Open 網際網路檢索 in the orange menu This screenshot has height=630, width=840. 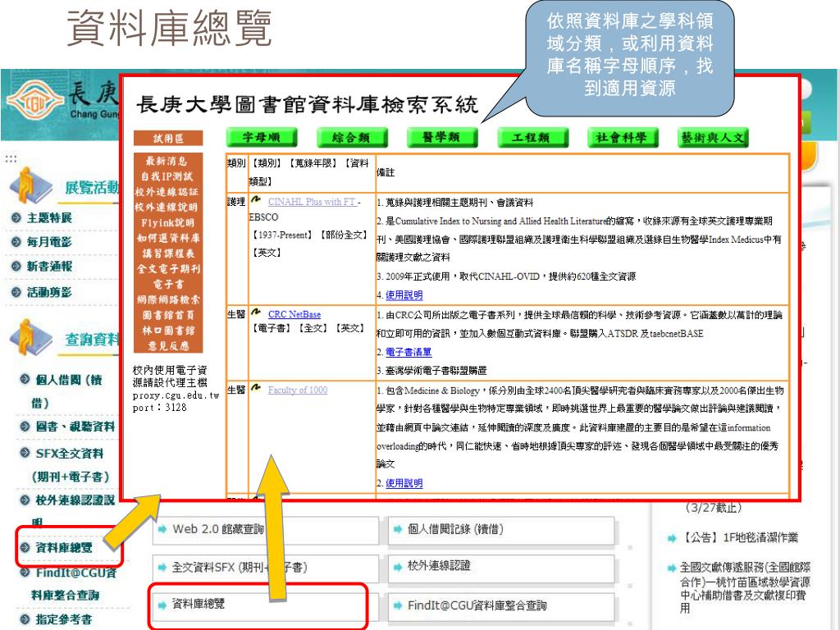(x=168, y=299)
